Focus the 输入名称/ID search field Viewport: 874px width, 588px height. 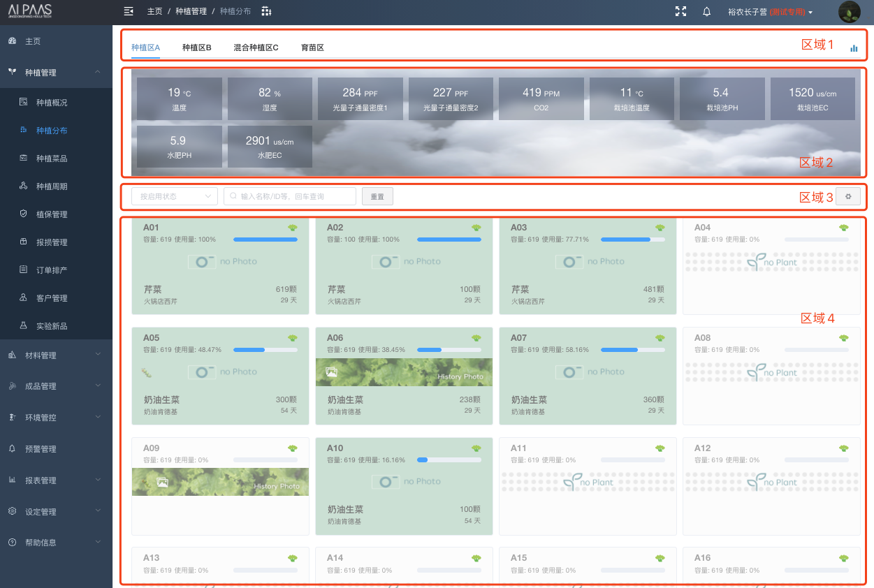tap(290, 196)
